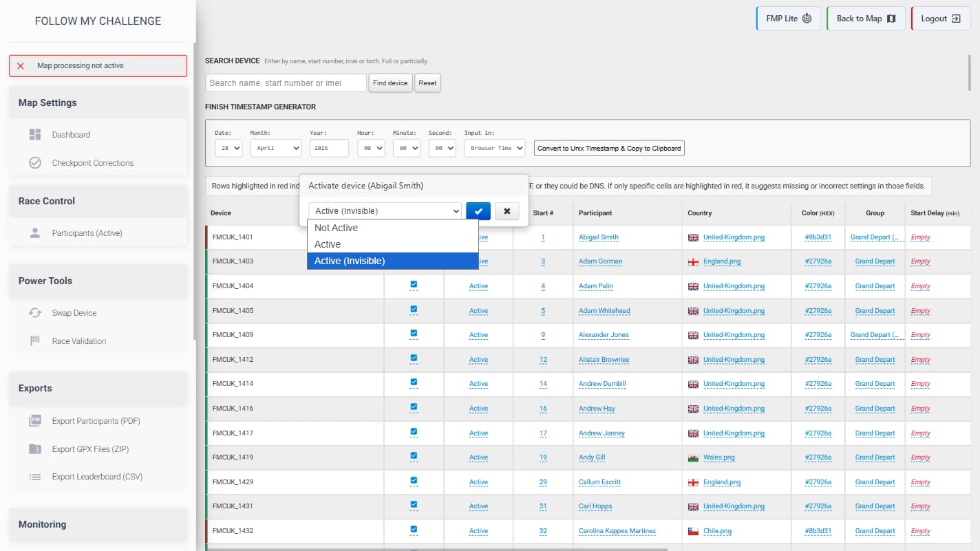Uncheck the checkbox for FMCUK_1412 row

click(414, 358)
